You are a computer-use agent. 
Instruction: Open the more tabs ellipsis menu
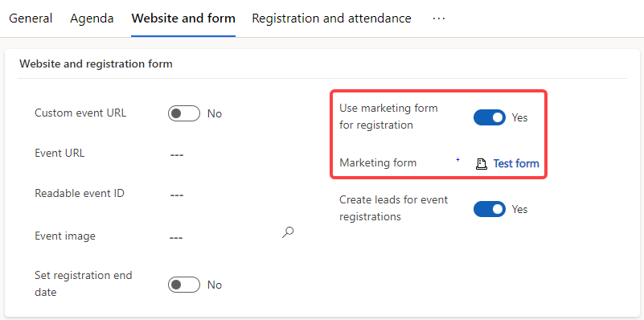pos(439,18)
